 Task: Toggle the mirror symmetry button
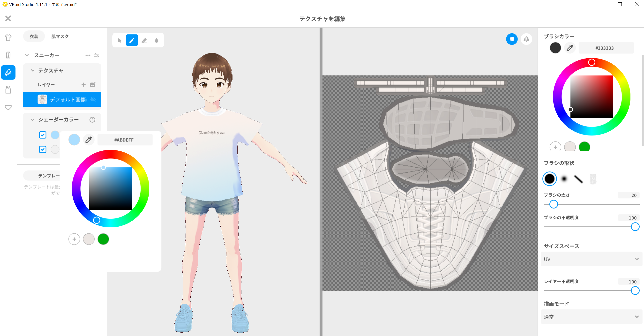coord(526,39)
